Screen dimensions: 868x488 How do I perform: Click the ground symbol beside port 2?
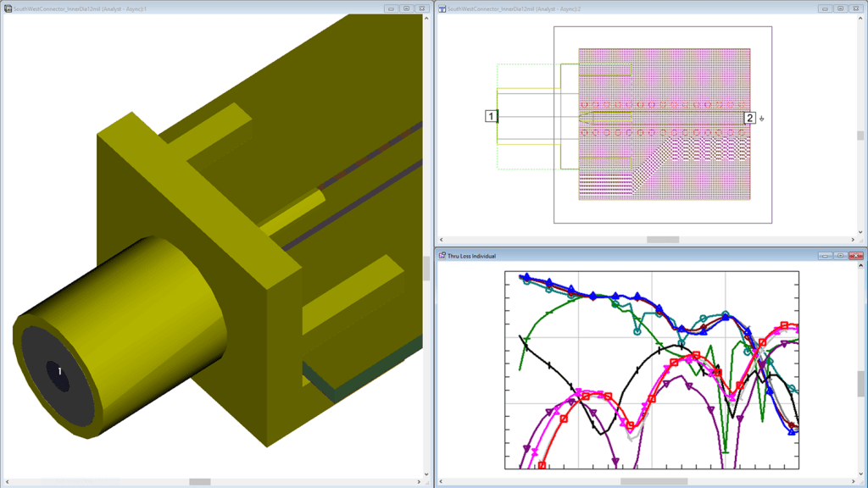coord(762,119)
